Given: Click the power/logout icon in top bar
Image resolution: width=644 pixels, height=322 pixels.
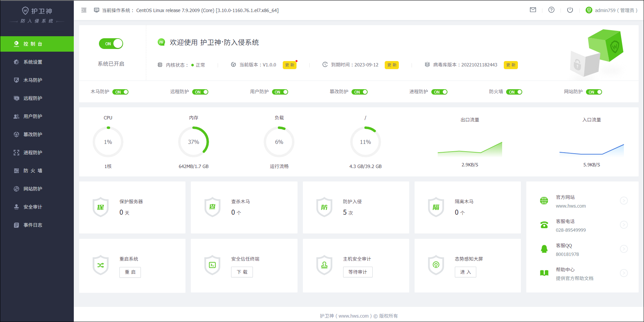Looking at the screenshot, I should [x=570, y=10].
